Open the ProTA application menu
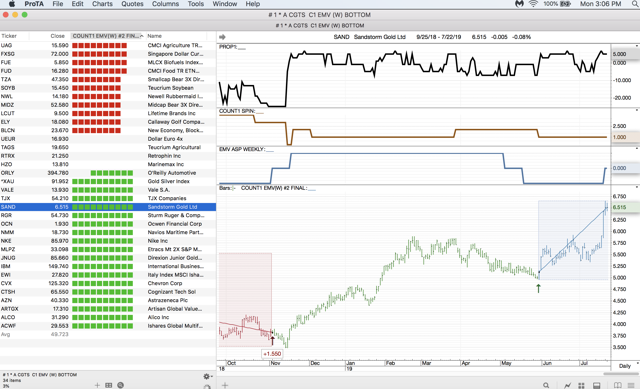Screen dimensions: 640x389 pyautogui.click(x=34, y=4)
